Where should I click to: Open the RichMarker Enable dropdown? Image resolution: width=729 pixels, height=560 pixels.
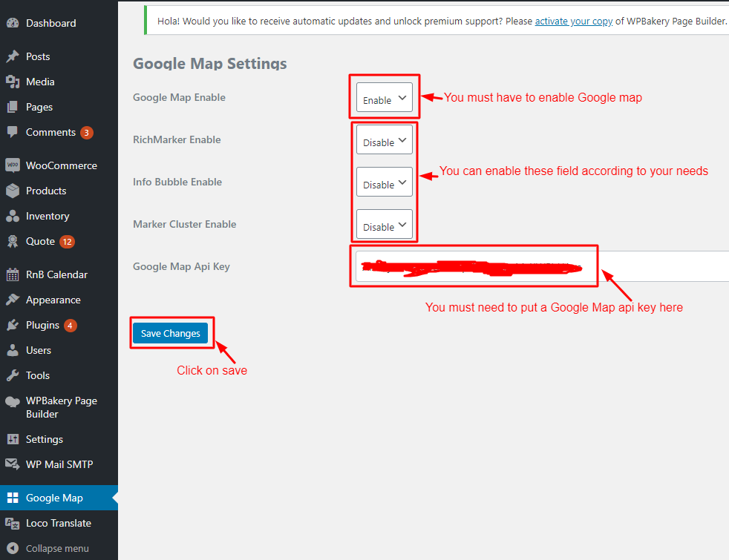tap(384, 140)
